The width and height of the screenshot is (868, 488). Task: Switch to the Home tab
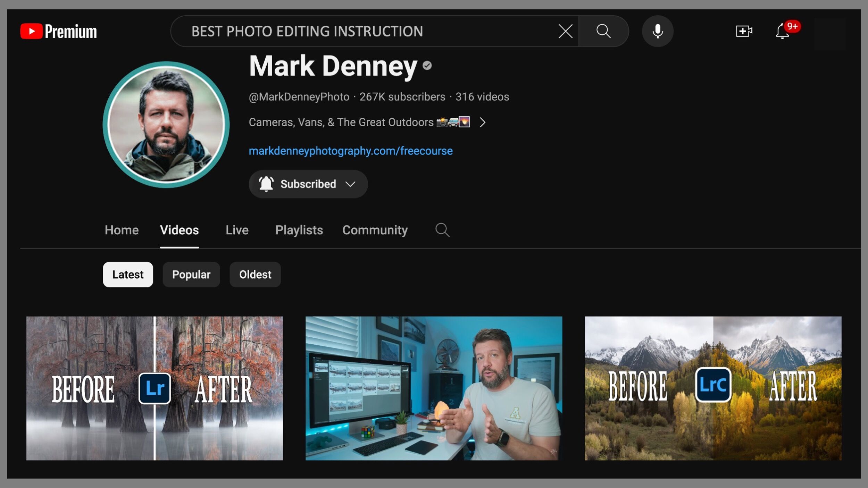coord(122,230)
